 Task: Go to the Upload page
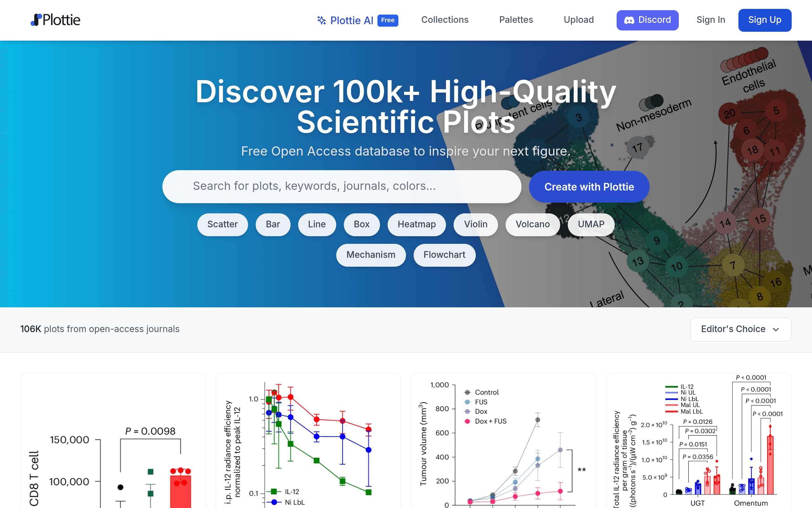point(579,20)
